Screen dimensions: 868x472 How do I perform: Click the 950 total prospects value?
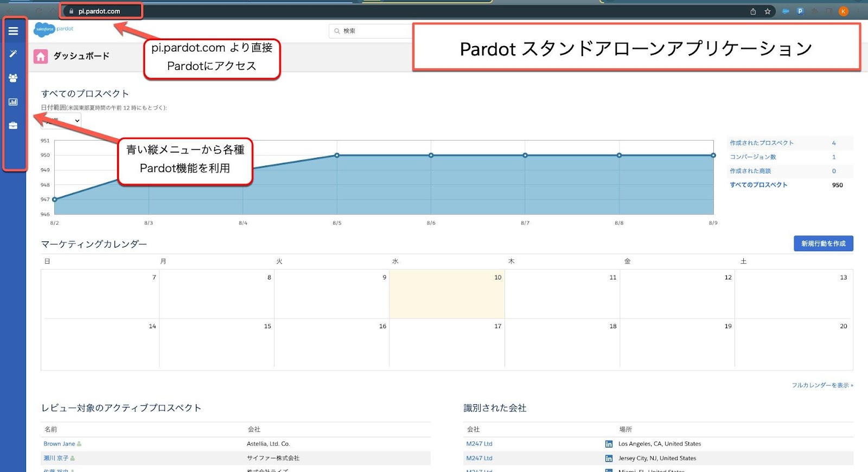point(838,185)
